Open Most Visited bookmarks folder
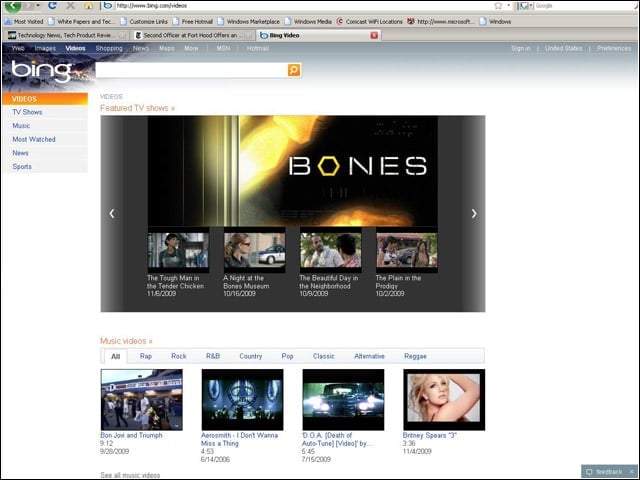 24,22
